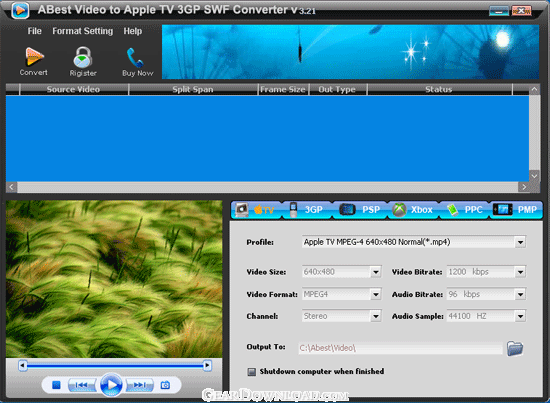
Task: Expand the Channel Stereo dropdown
Action: coord(376,316)
